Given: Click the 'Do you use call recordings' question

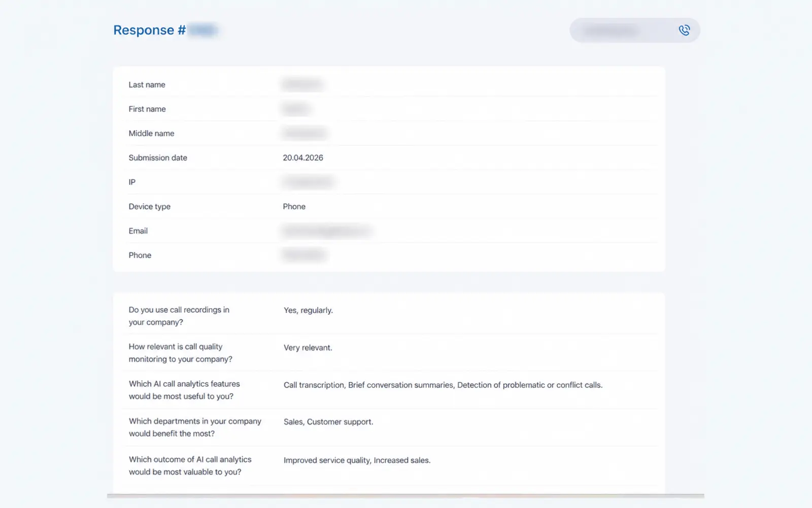Looking at the screenshot, I should click(179, 316).
